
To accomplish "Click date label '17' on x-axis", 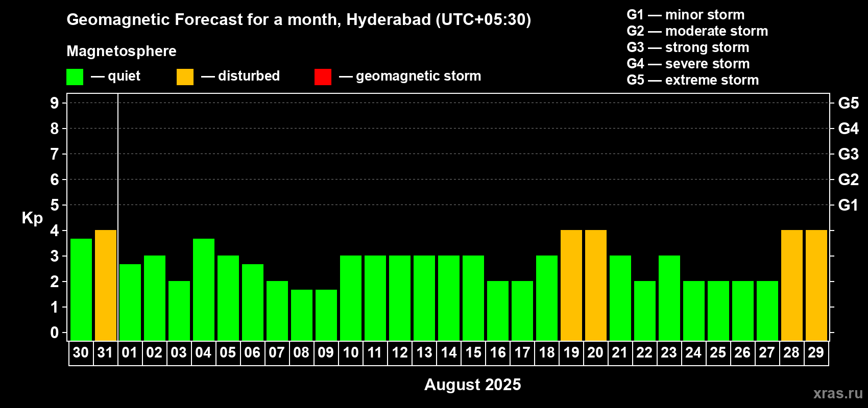I will click(x=522, y=353).
